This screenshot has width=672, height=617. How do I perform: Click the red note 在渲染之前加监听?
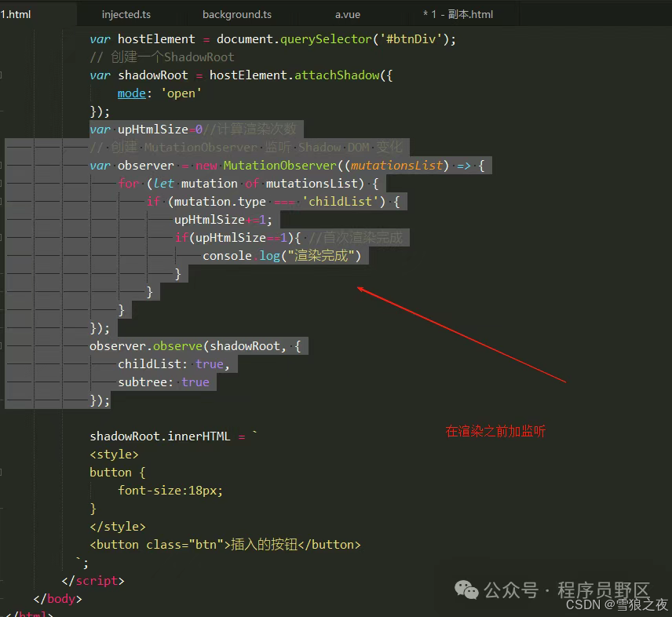point(495,432)
